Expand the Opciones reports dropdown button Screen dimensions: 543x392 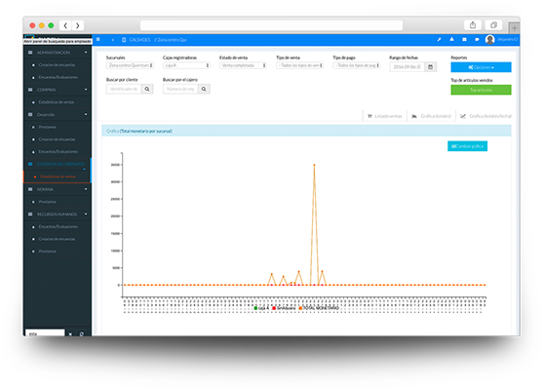481,67
